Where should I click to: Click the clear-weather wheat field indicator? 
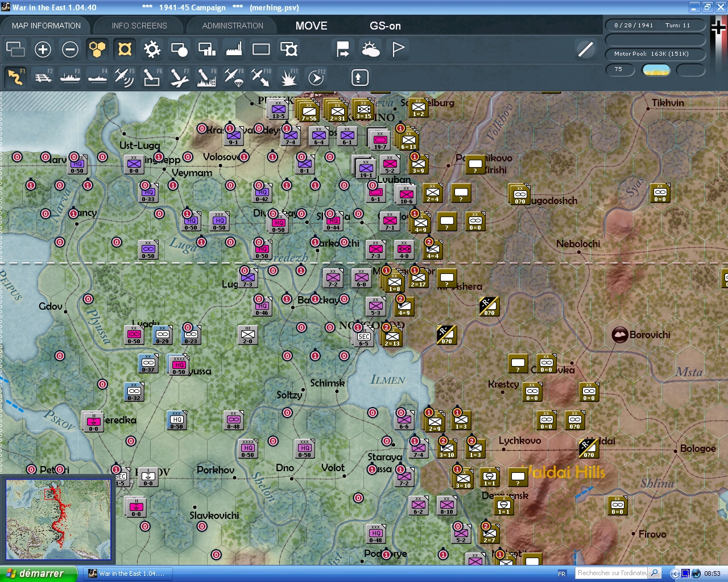click(x=656, y=70)
